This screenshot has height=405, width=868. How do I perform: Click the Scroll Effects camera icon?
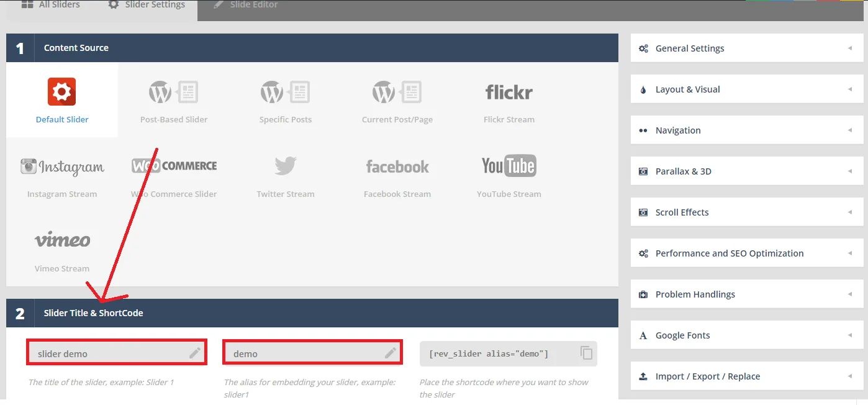pos(643,212)
